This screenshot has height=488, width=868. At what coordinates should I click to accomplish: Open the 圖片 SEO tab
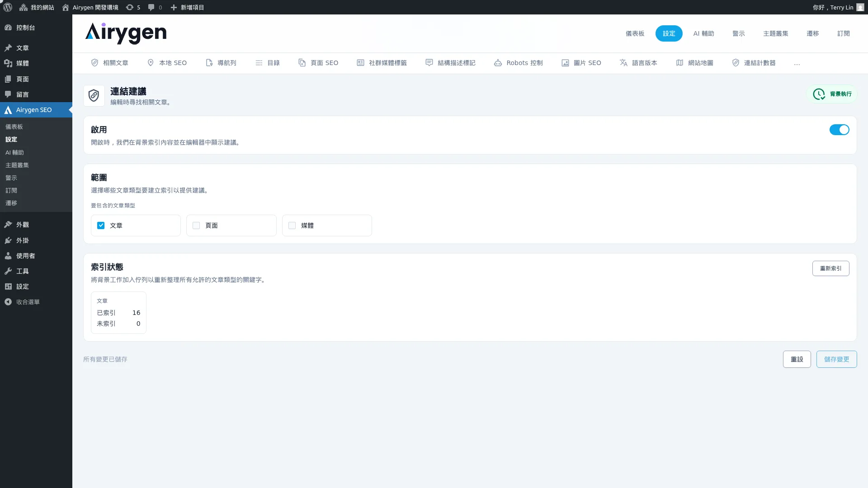point(581,63)
